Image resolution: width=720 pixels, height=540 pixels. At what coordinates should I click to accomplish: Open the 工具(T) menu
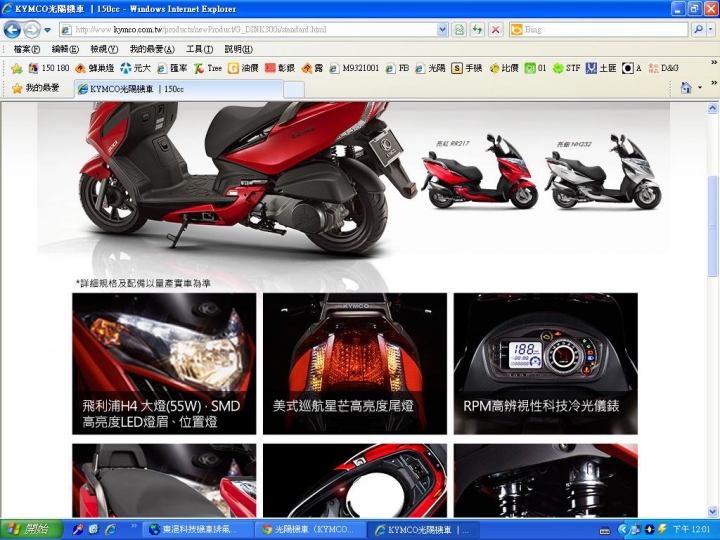coord(199,49)
